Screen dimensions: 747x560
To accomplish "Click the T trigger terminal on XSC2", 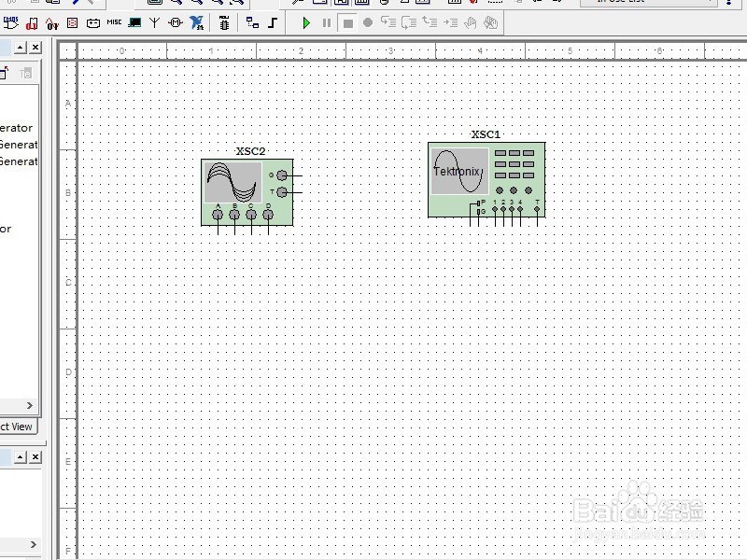I will [x=282, y=192].
